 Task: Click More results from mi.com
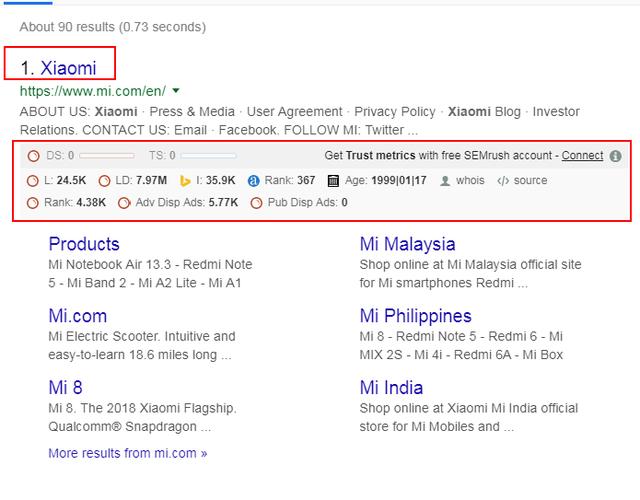tap(128, 453)
